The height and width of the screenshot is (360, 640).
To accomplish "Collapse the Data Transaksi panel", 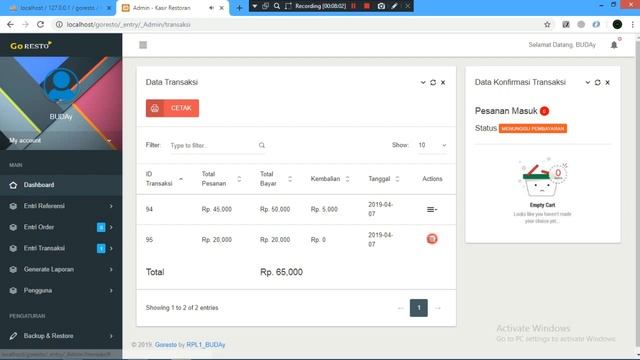I will [423, 82].
